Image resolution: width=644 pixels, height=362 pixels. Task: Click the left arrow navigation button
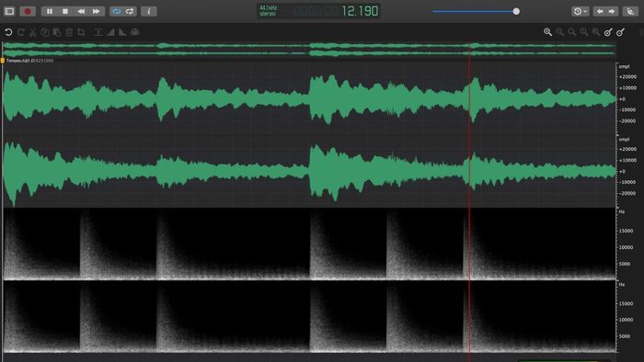(x=600, y=11)
